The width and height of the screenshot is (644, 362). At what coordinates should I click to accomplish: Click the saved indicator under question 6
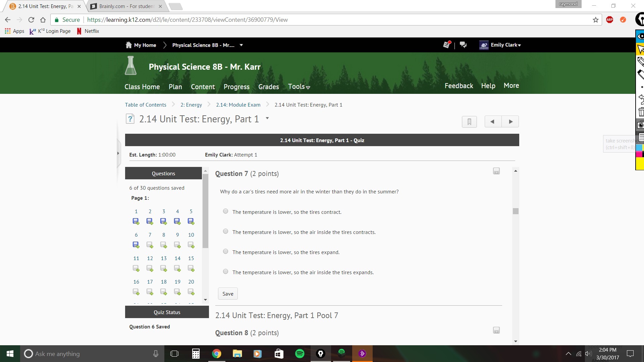(x=136, y=245)
